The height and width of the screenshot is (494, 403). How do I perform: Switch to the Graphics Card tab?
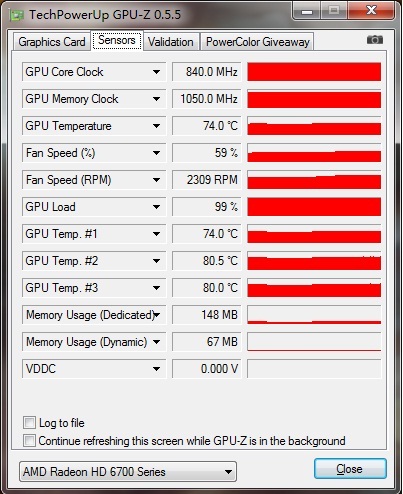pyautogui.click(x=52, y=42)
